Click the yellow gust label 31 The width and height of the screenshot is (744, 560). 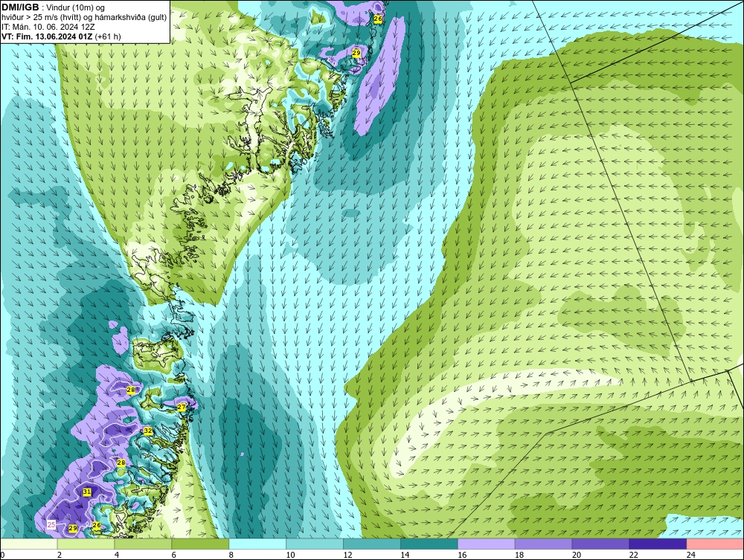(87, 492)
